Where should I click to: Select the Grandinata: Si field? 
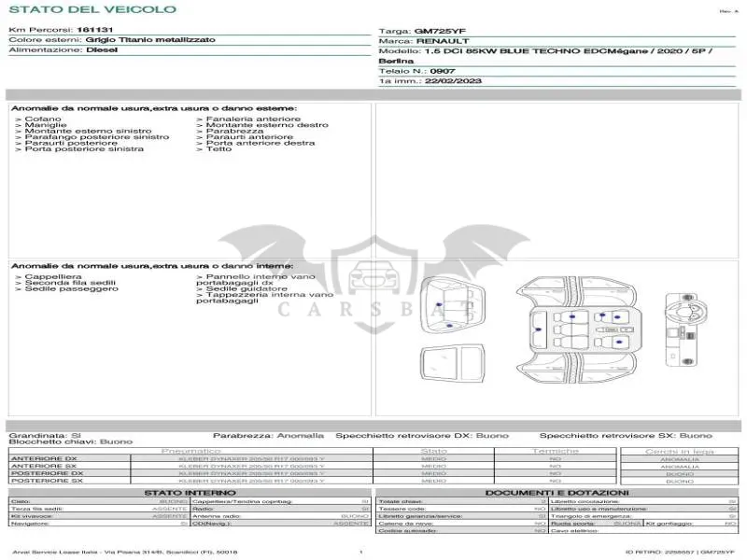point(45,435)
